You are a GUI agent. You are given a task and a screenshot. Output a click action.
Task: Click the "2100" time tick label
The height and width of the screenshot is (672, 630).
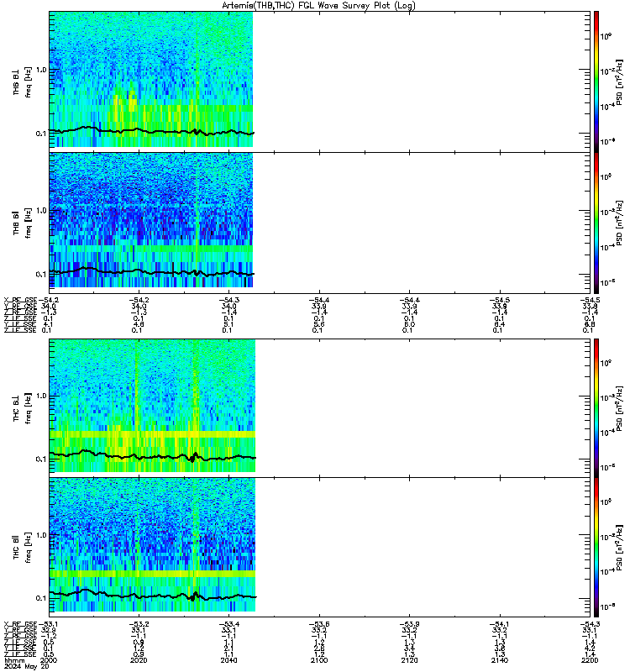coord(319,660)
